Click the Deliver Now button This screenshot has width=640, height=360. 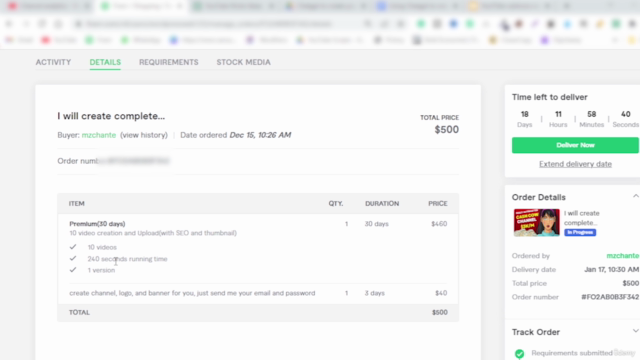click(x=575, y=145)
